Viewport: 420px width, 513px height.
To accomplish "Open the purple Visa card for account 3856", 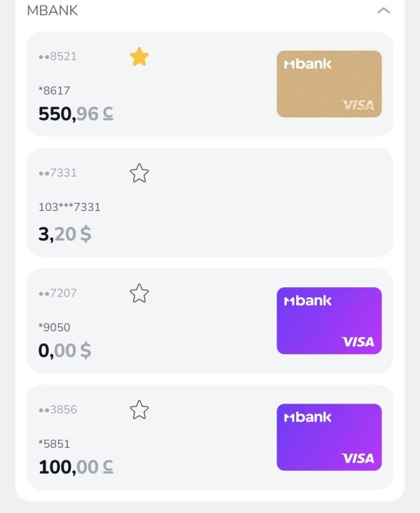I will pyautogui.click(x=329, y=437).
